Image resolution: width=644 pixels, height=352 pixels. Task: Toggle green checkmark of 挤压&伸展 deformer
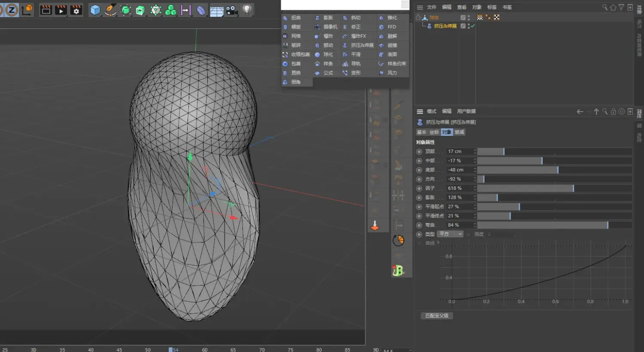473,26
